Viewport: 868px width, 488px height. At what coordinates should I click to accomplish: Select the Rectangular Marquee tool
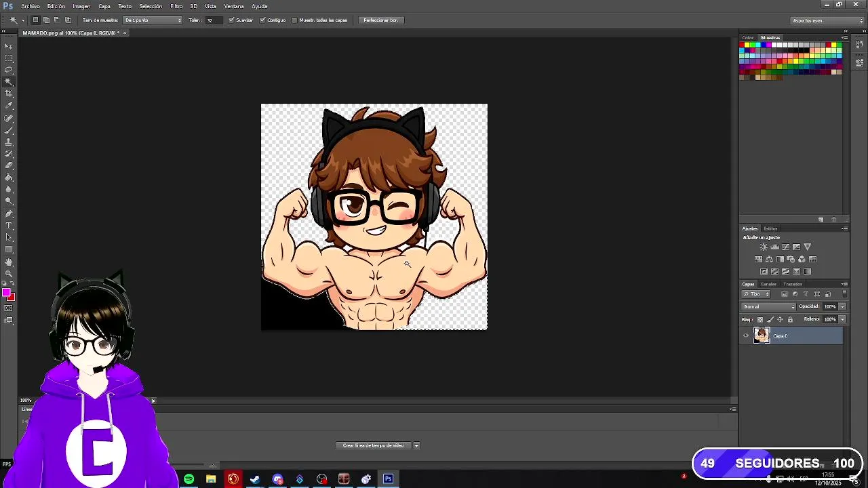pos(9,58)
